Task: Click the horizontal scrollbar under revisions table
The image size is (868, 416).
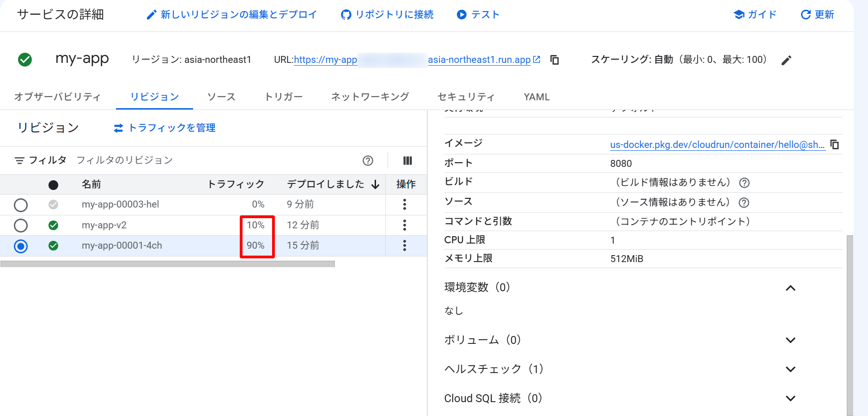Action: (x=168, y=264)
